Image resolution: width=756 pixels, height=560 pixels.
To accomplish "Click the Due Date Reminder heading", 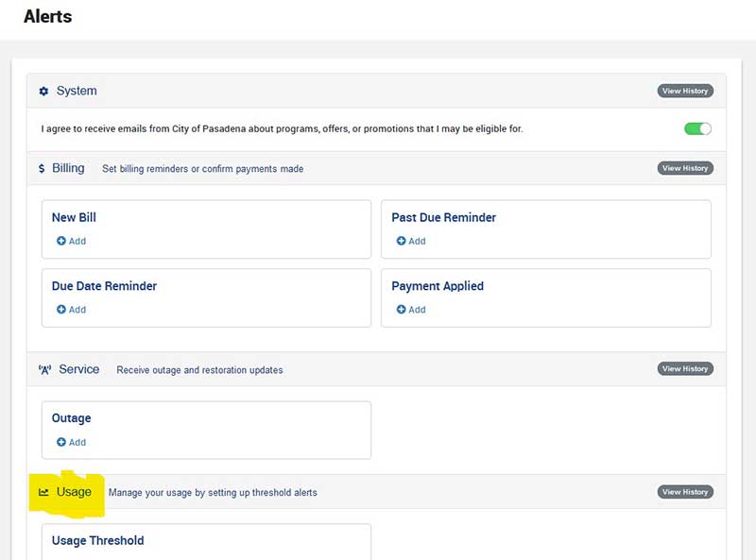I will 104,286.
